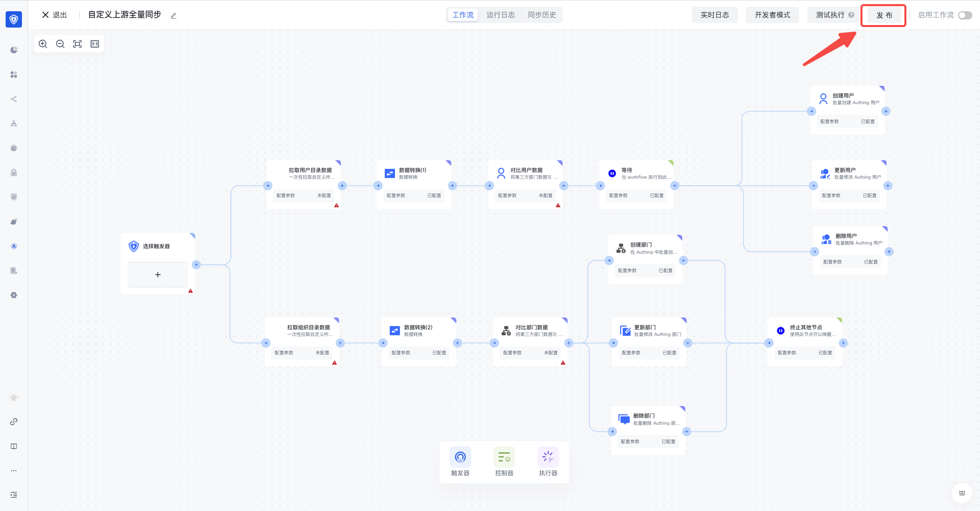Switch to the 同步历史 tab

542,15
